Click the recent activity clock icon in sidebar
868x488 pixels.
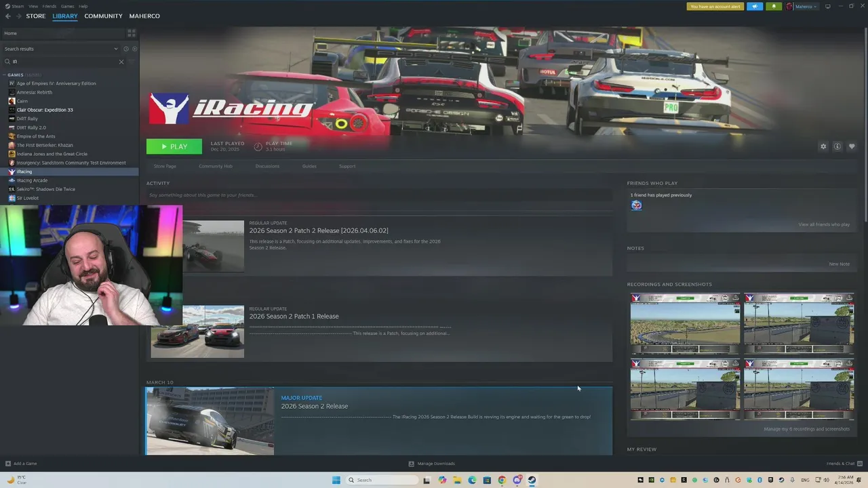click(x=125, y=49)
